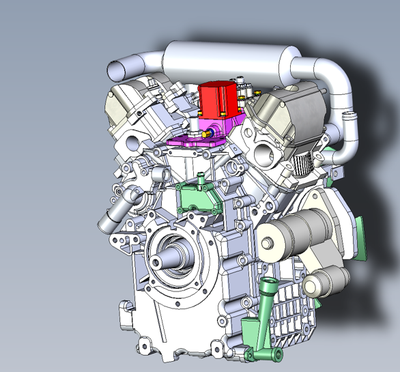Select the open exhaust pipe end at left
Viewport: 400px width, 372px height.
click(116, 71)
